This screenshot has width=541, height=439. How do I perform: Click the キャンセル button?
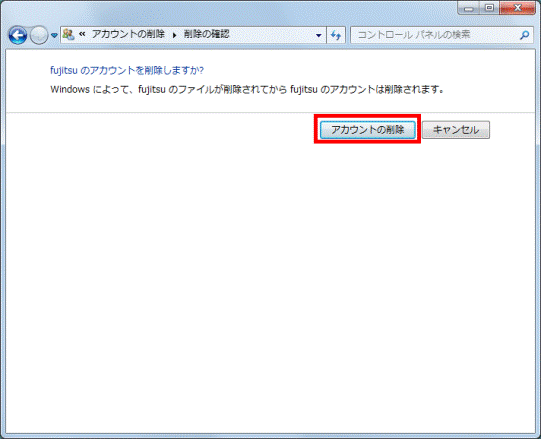[x=456, y=130]
